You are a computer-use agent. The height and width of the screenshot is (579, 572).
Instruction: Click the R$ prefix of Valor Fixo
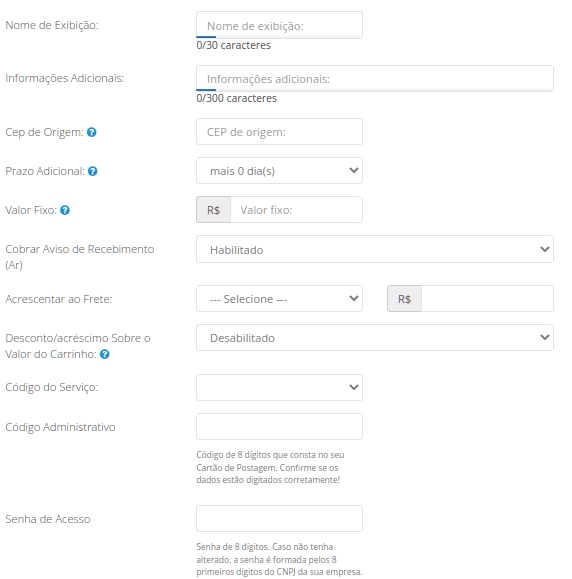213,210
